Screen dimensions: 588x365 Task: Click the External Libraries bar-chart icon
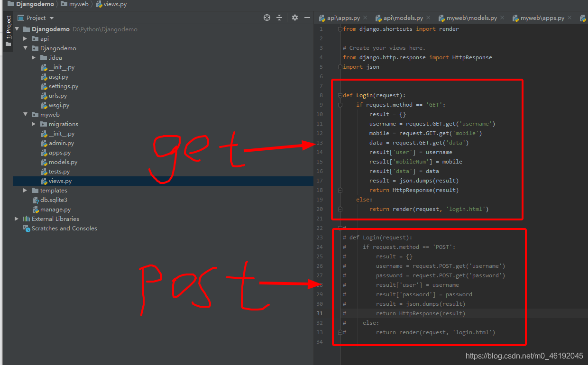pos(27,219)
